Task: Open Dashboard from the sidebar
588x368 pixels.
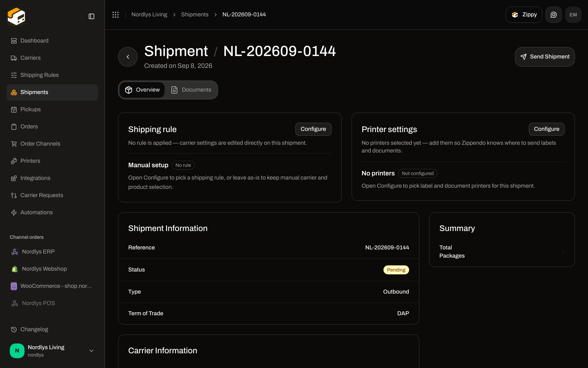Action: click(52, 41)
